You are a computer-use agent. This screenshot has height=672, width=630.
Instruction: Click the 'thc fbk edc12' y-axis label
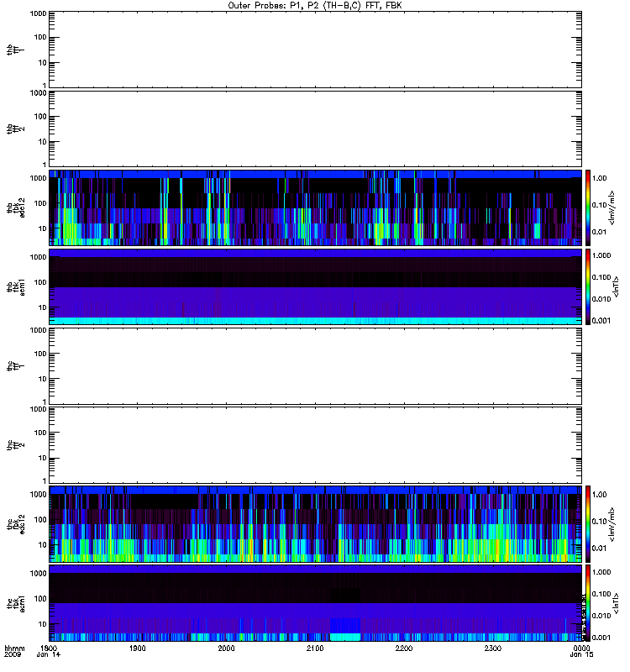[x=15, y=524]
